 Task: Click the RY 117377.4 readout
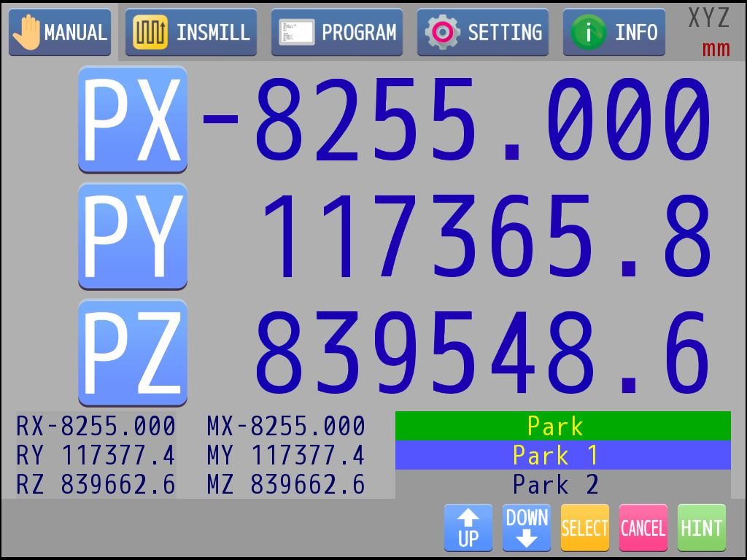[96, 456]
